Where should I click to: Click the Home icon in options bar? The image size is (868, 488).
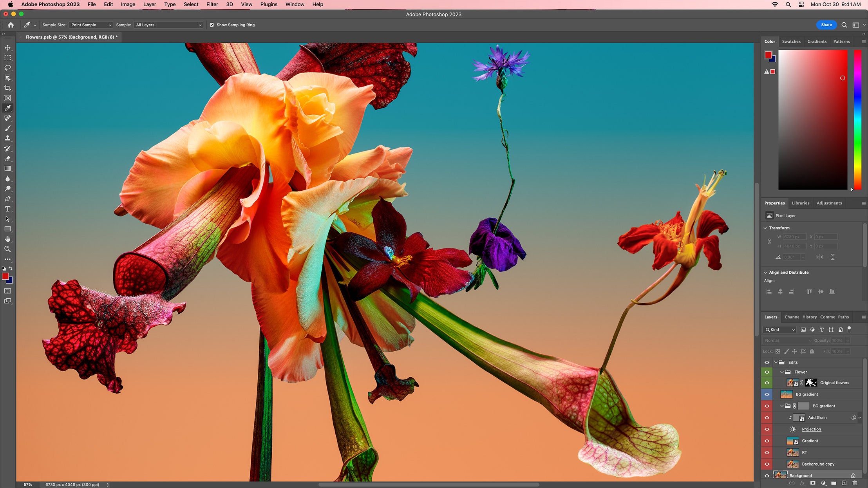[x=11, y=25]
